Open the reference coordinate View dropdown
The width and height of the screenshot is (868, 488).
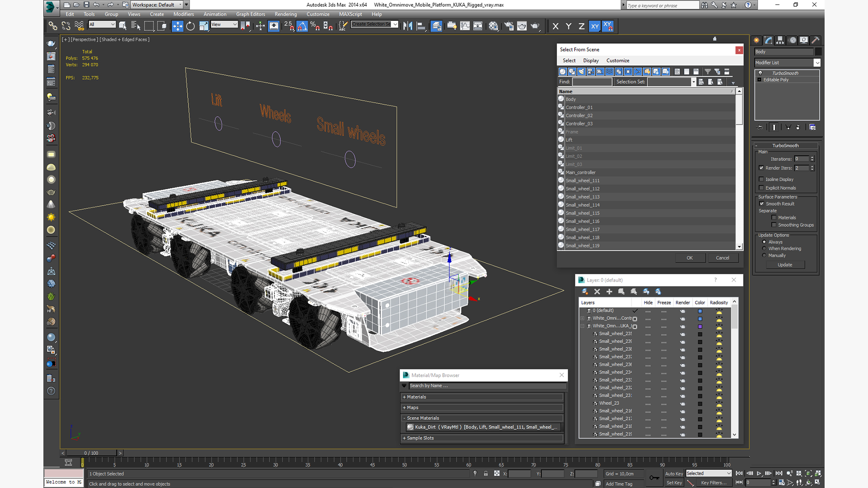[x=224, y=24]
